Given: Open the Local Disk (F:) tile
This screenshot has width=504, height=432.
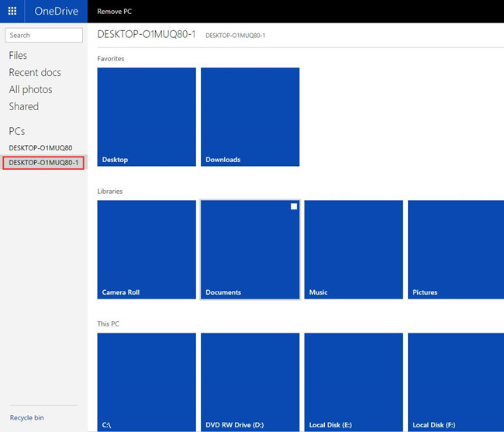Looking at the screenshot, I should click(x=456, y=382).
